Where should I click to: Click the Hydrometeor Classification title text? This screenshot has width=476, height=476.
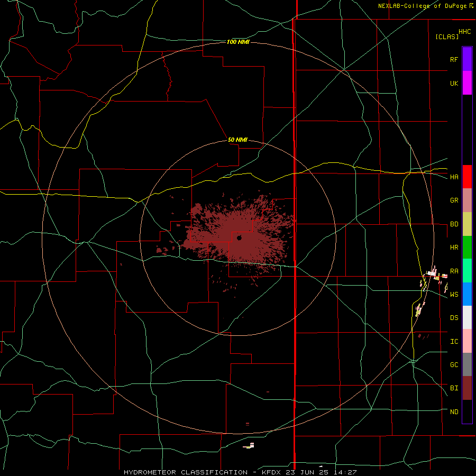[x=186, y=472]
